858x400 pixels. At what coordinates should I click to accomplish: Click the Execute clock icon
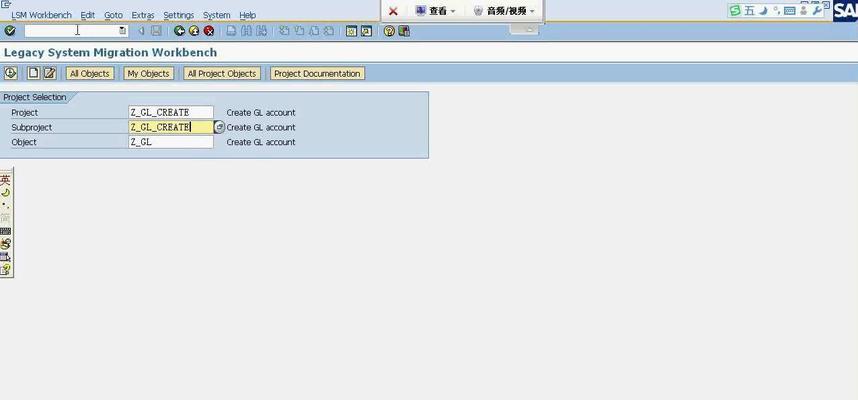coord(10,73)
